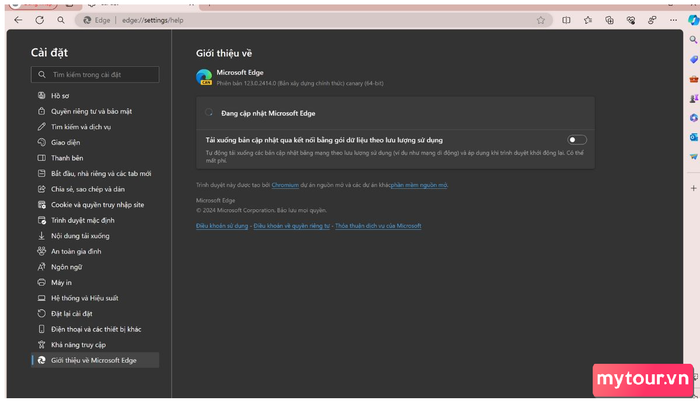Click the Đang cập nhật Microsoft Edge status text
This screenshot has width=700, height=405.
[x=268, y=113]
